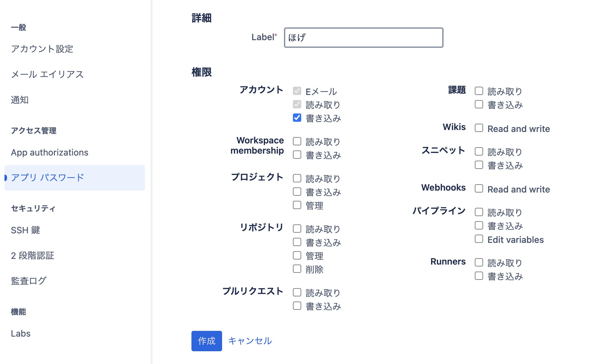Image resolution: width=612 pixels, height=364 pixels.
Task: Click the Label text input field
Action: (x=363, y=38)
